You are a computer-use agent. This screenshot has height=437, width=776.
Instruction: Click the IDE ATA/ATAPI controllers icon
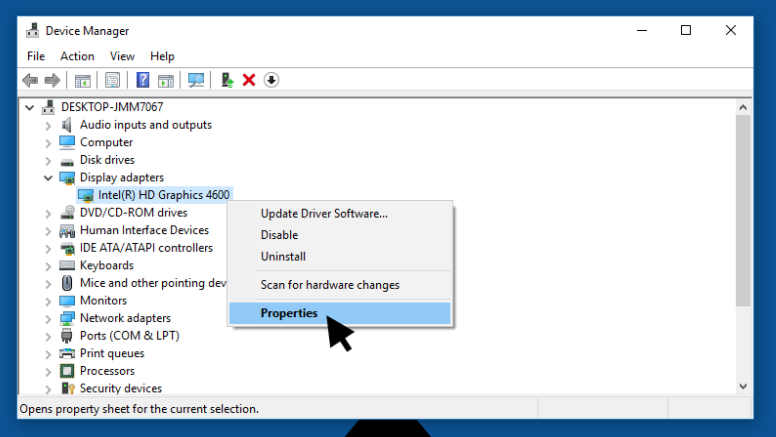click(67, 248)
